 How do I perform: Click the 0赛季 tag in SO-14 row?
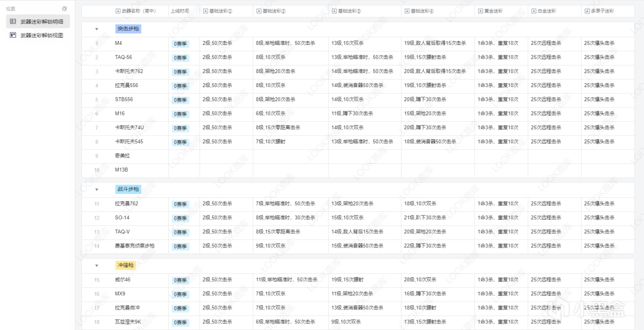[180, 218]
